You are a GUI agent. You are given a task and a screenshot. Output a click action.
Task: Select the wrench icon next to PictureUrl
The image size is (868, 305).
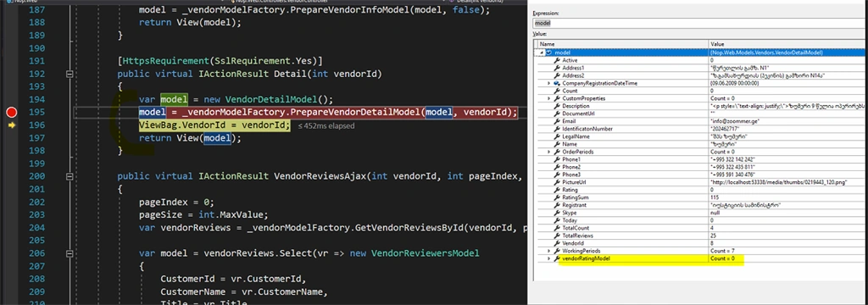pos(557,181)
